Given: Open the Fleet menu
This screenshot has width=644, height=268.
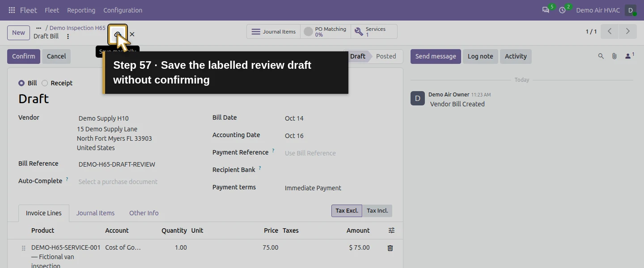Looking at the screenshot, I should coord(52,10).
